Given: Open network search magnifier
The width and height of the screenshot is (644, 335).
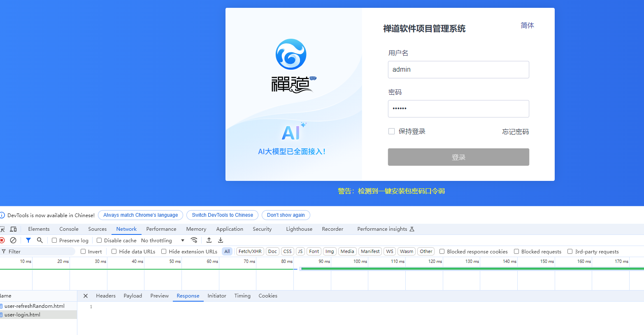Looking at the screenshot, I should click(40, 240).
